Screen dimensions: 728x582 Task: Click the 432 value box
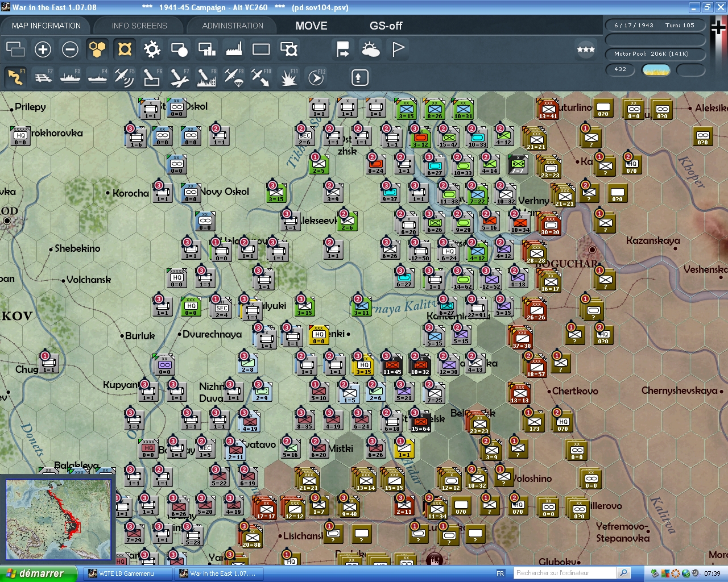click(x=621, y=69)
